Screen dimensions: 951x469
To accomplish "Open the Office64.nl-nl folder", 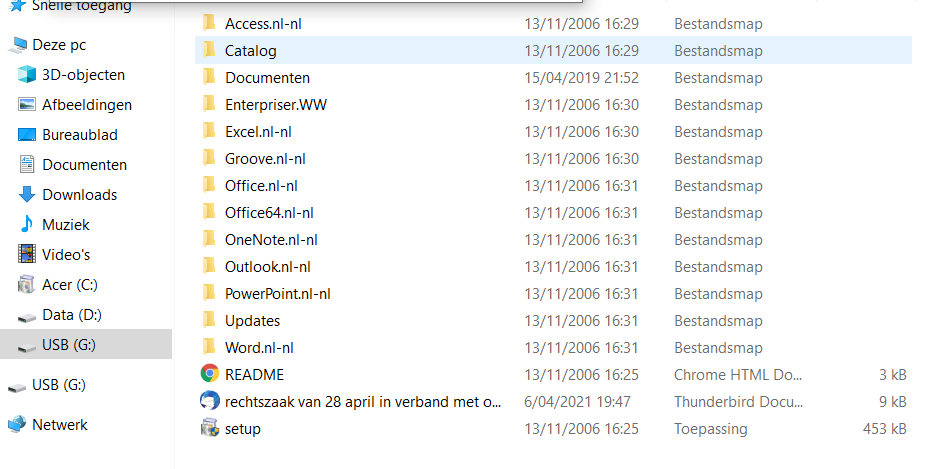I will point(268,212).
